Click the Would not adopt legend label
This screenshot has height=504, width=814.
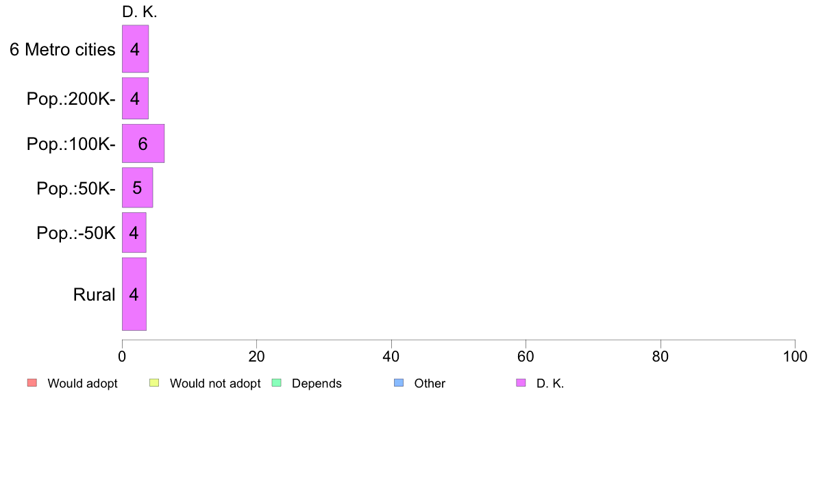(215, 383)
